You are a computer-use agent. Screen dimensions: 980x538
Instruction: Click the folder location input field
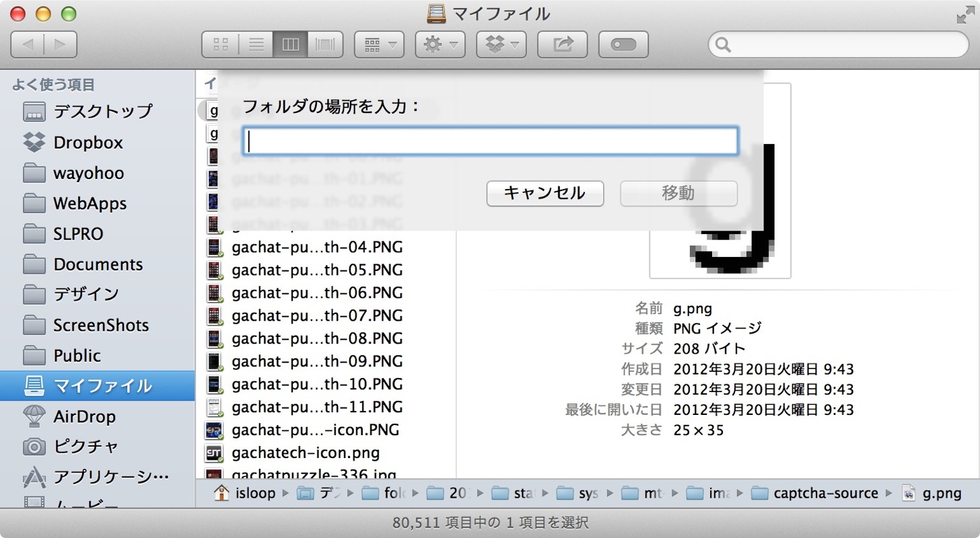pos(491,141)
